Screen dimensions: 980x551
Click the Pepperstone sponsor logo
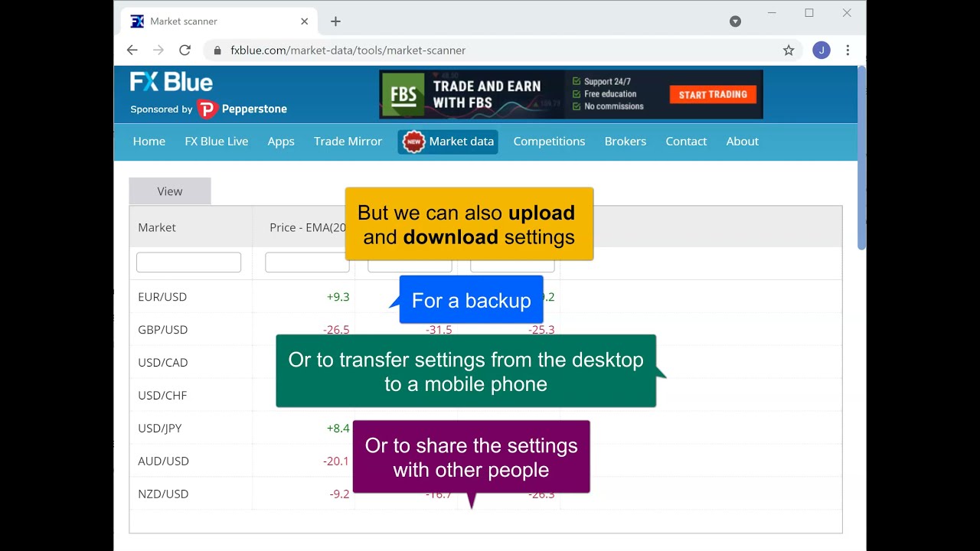click(242, 109)
